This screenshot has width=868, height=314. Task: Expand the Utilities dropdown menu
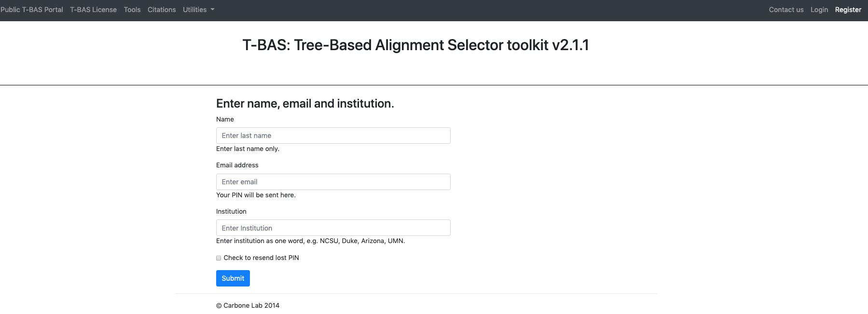pyautogui.click(x=198, y=10)
